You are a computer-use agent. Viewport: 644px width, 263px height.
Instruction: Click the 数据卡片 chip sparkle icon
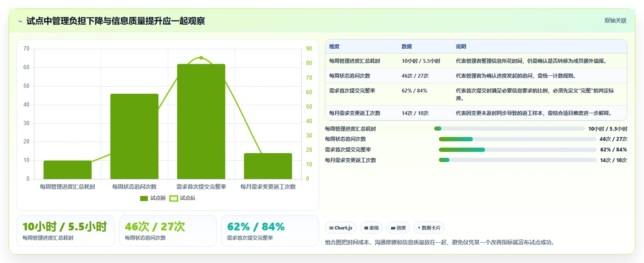pyautogui.click(x=419, y=228)
